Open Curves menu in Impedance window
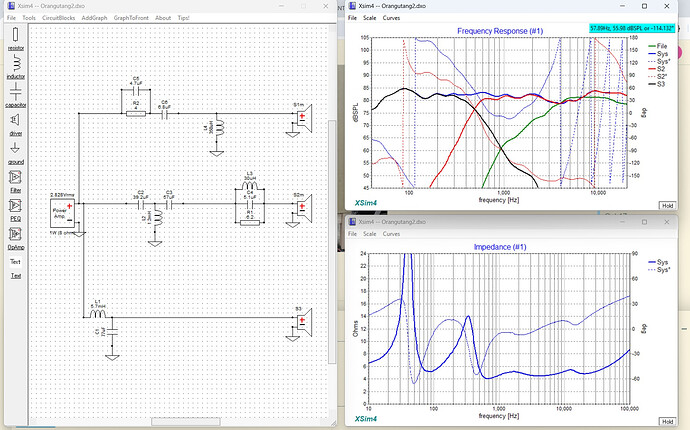Screen dimensions: 690x430 tap(391, 234)
